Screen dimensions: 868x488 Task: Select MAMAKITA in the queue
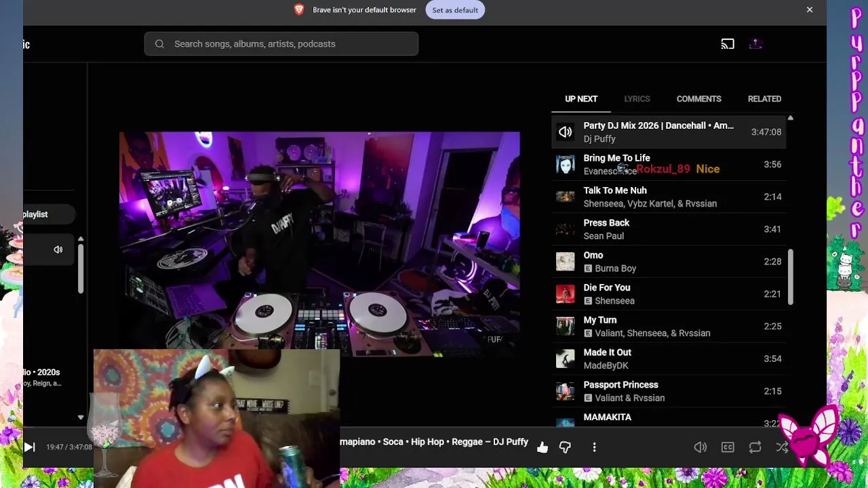(669, 418)
